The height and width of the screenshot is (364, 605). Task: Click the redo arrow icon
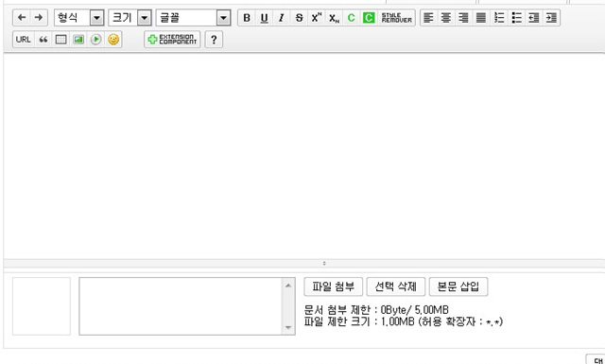[39, 18]
